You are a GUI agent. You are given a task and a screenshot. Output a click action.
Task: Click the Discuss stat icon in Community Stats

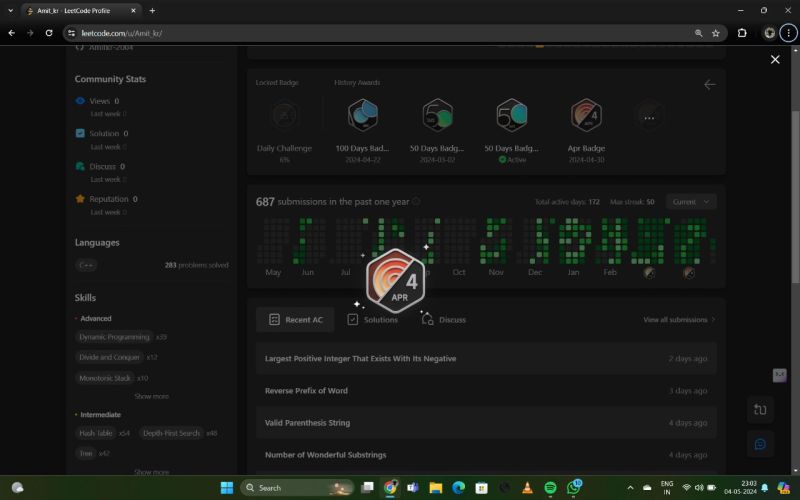pos(80,166)
